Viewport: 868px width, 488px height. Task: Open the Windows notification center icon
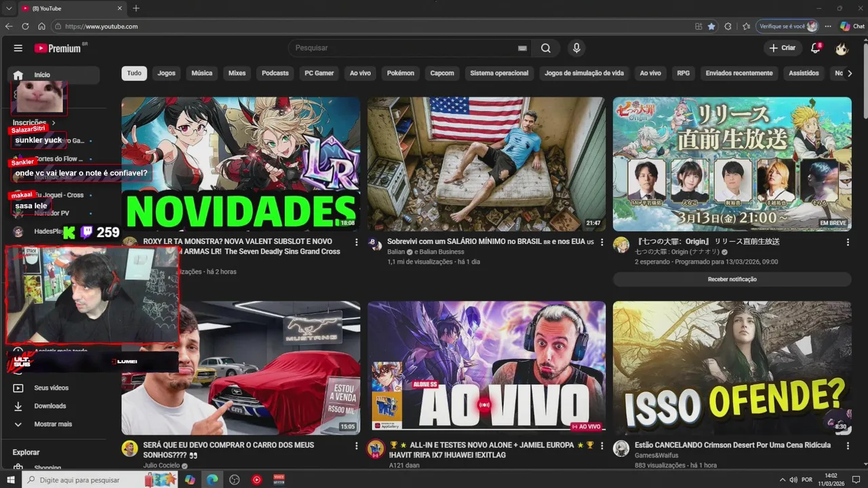857,480
